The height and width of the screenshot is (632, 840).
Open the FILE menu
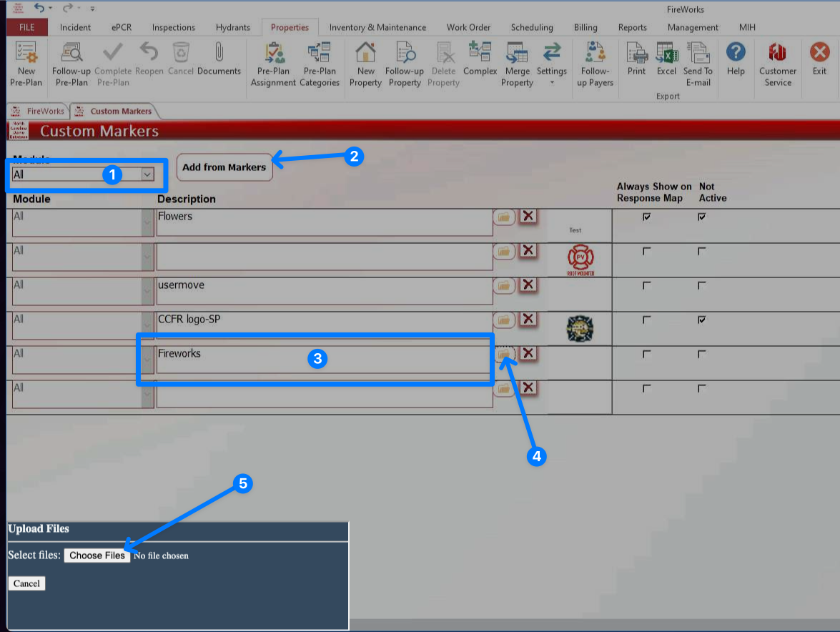point(26,27)
